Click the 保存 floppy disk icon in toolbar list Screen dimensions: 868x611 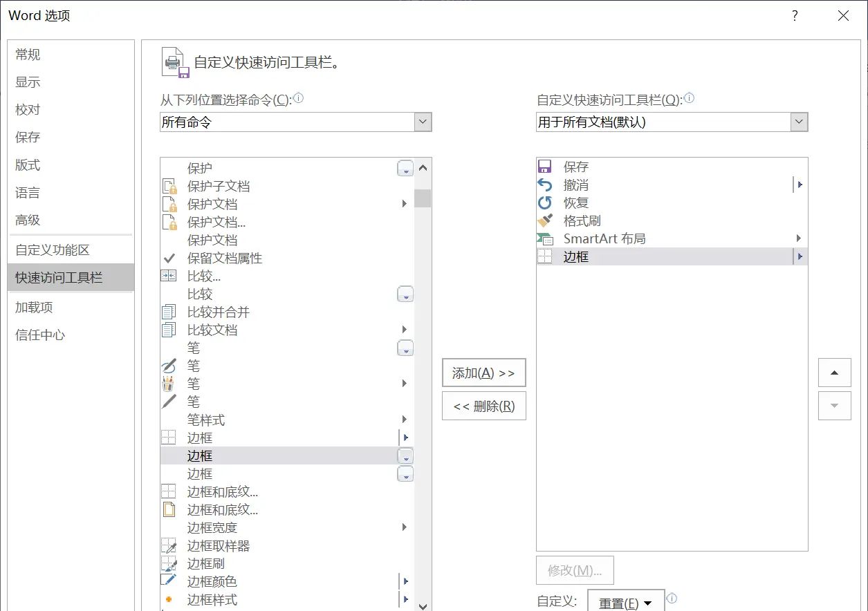coord(545,167)
